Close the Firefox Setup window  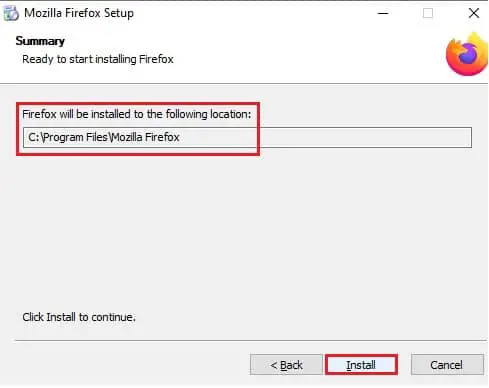[474, 13]
